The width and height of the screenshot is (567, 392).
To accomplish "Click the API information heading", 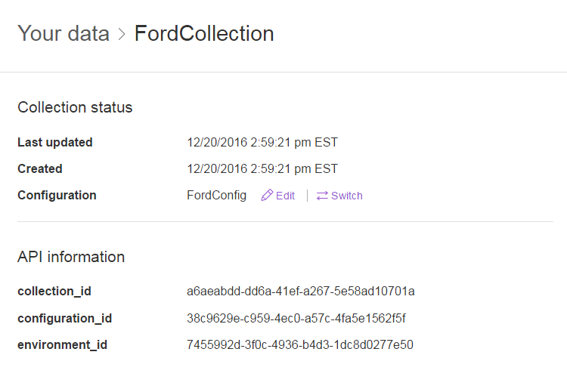I will [71, 258].
